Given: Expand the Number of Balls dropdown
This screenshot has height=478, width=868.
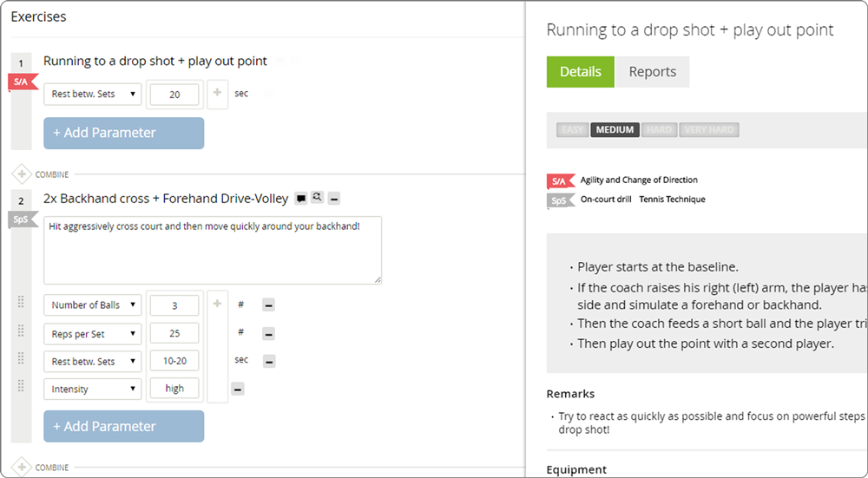Looking at the screenshot, I should (x=92, y=304).
